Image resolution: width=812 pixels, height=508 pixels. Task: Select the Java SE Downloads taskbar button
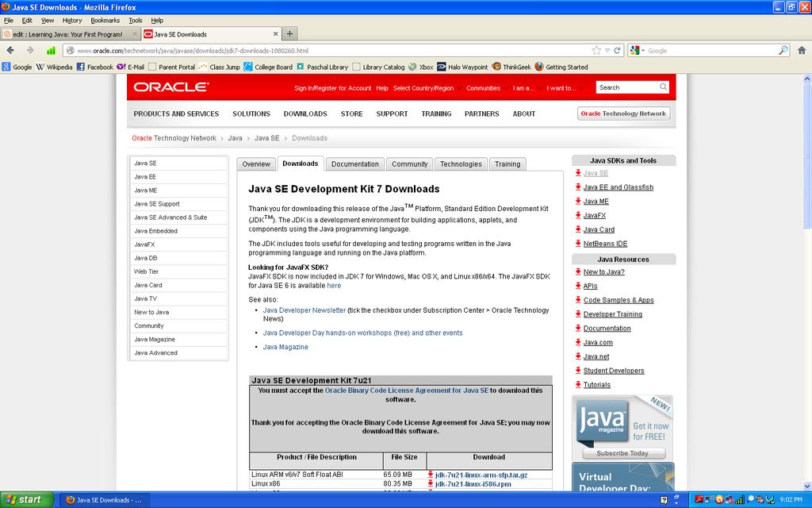104,500
